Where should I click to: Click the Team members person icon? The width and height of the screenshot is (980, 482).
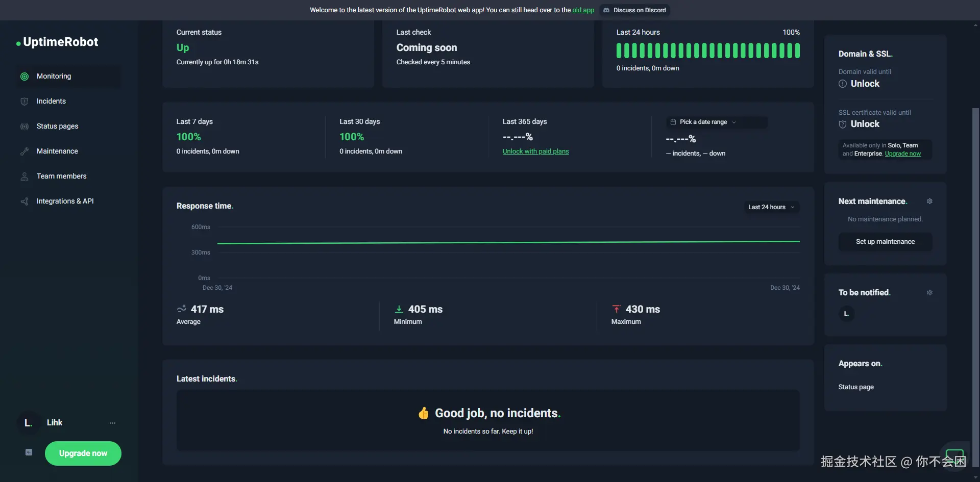pos(24,176)
